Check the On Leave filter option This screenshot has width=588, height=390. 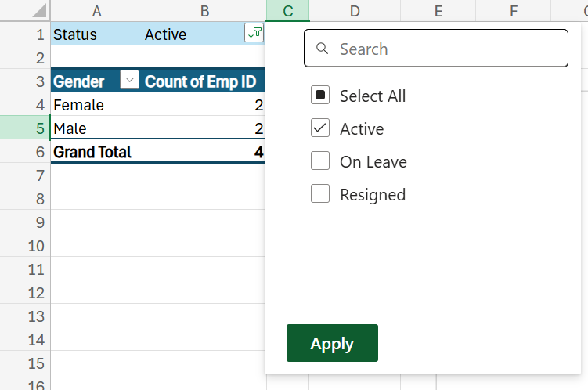click(320, 161)
